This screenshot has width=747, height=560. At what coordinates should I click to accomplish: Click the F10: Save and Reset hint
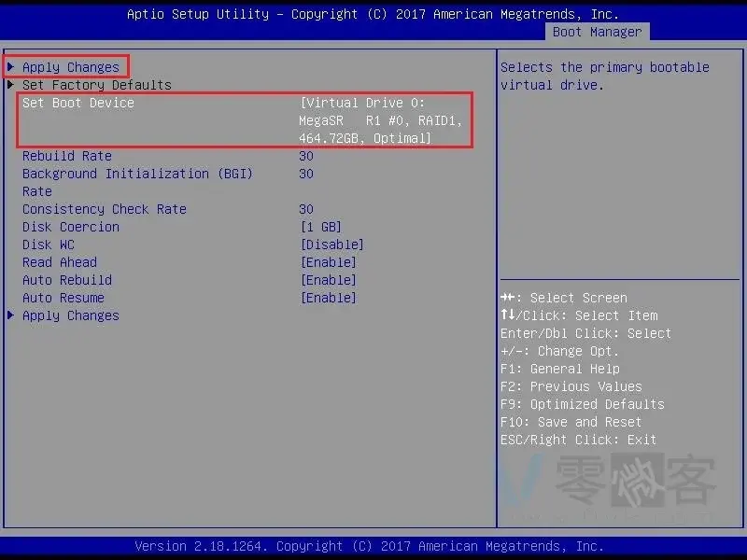[571, 422]
